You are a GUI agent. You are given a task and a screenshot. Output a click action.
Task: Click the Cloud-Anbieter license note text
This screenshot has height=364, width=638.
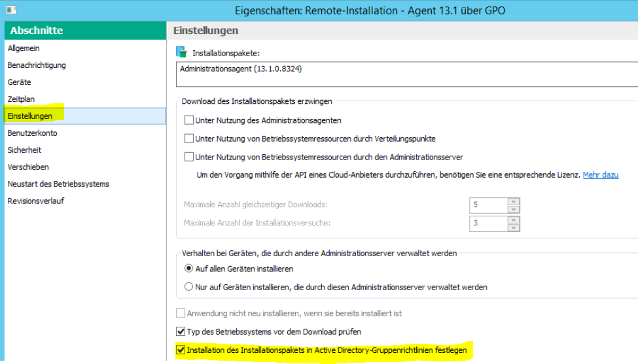tap(388, 175)
